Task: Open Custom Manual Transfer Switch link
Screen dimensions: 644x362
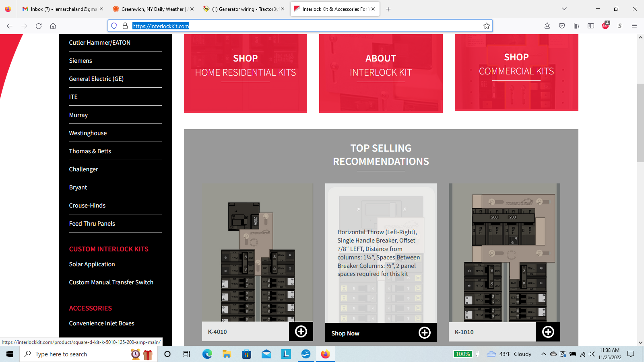Action: pyautogui.click(x=111, y=282)
